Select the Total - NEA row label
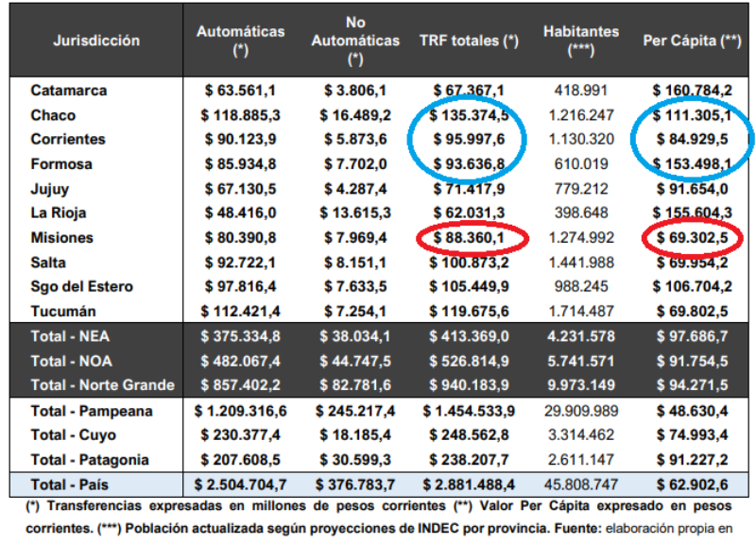This screenshot has height=543, width=756. (71, 335)
